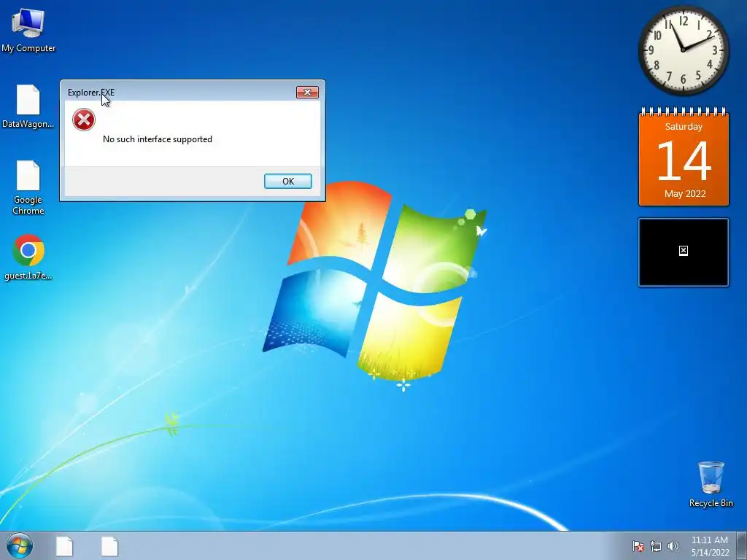Click the taskbar clock showing 11:11 AM
Image resolution: width=747 pixels, height=560 pixels.
[710, 546]
